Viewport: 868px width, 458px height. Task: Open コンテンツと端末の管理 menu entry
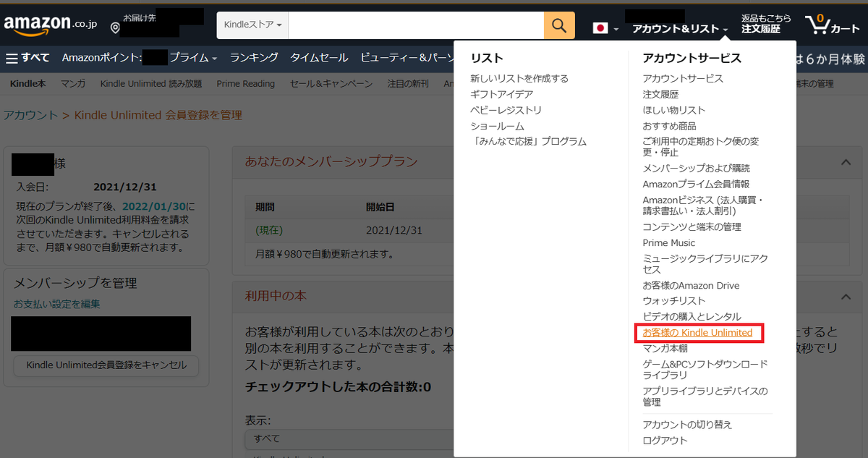[692, 226]
